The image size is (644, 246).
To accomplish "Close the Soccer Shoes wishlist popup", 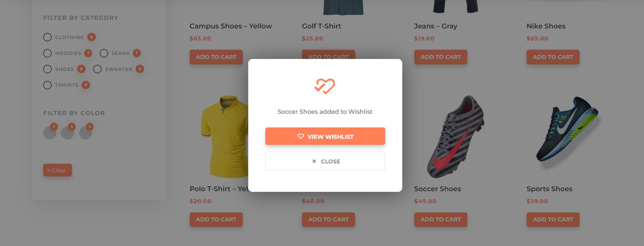I will click(x=325, y=161).
